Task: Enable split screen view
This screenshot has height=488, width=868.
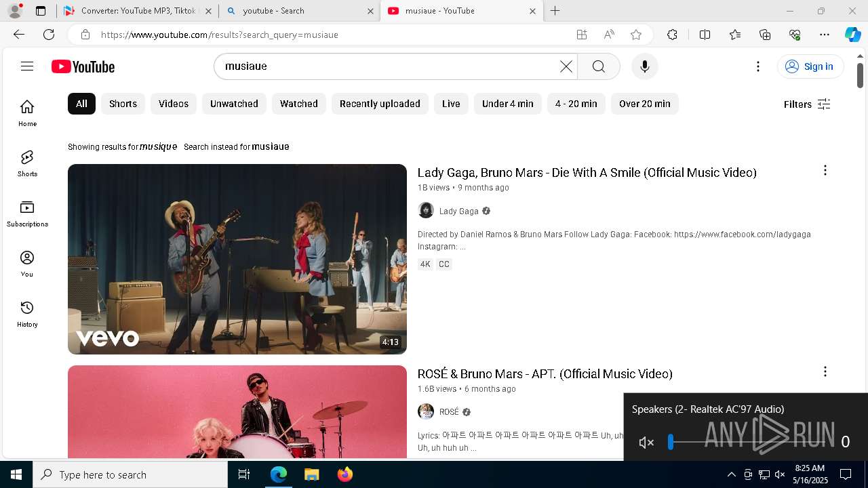Action: pyautogui.click(x=705, y=35)
